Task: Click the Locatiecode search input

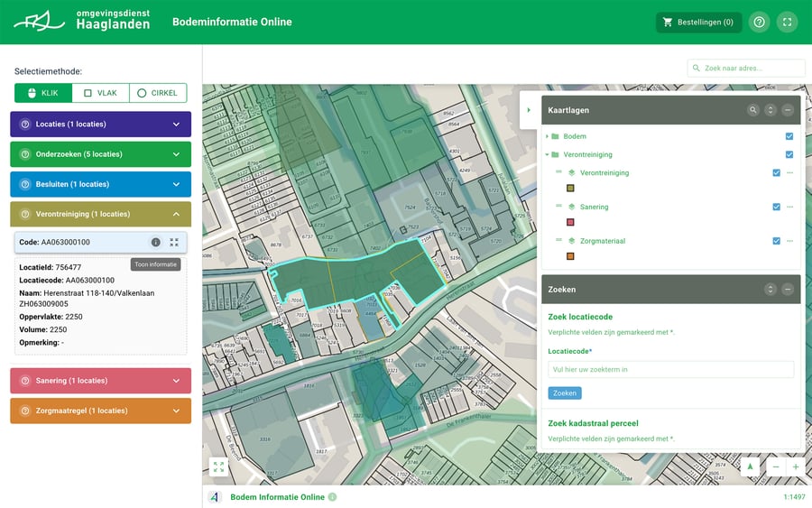Action: tap(670, 369)
